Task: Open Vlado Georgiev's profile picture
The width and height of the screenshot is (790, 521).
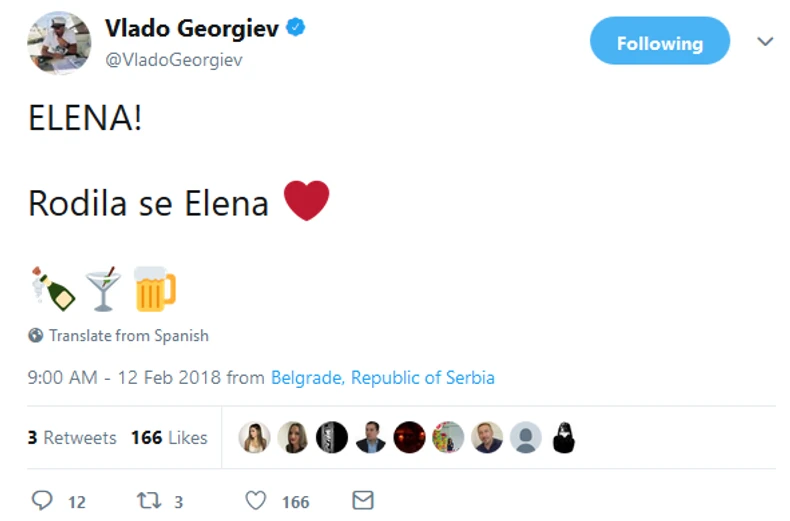Action: [59, 43]
